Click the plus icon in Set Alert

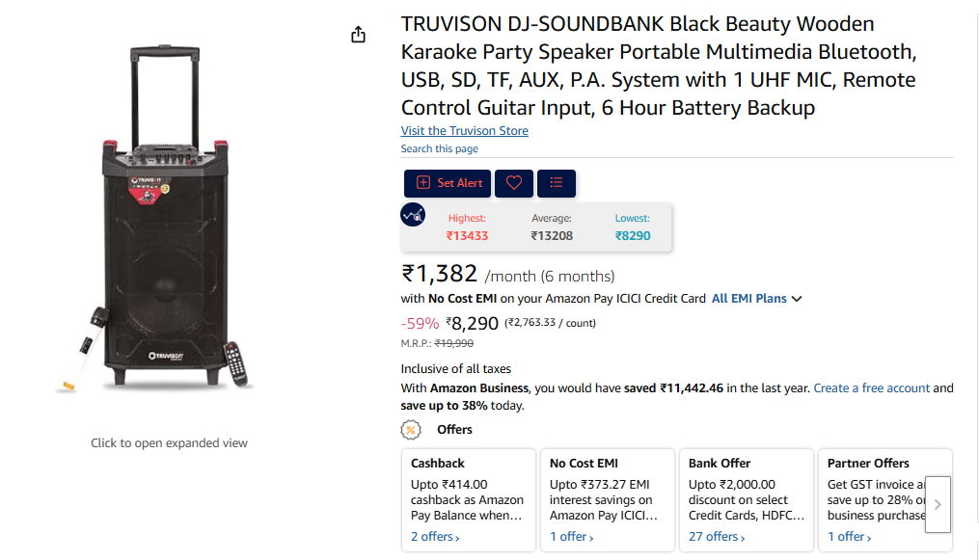tap(423, 183)
